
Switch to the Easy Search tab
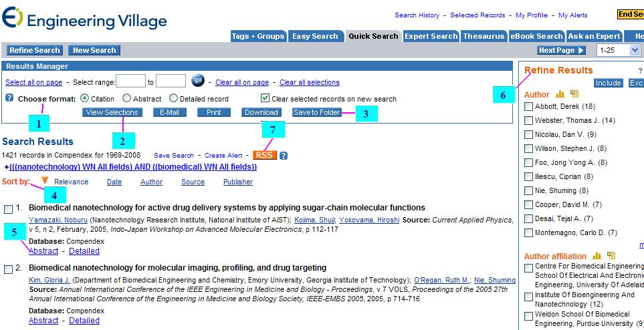[316, 36]
